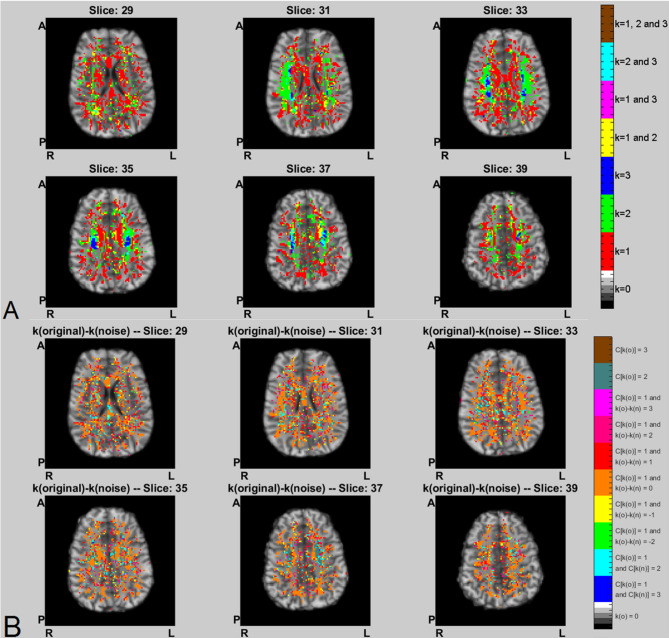Pick the cyan swatch for k=2 and 3

pos(607,62)
